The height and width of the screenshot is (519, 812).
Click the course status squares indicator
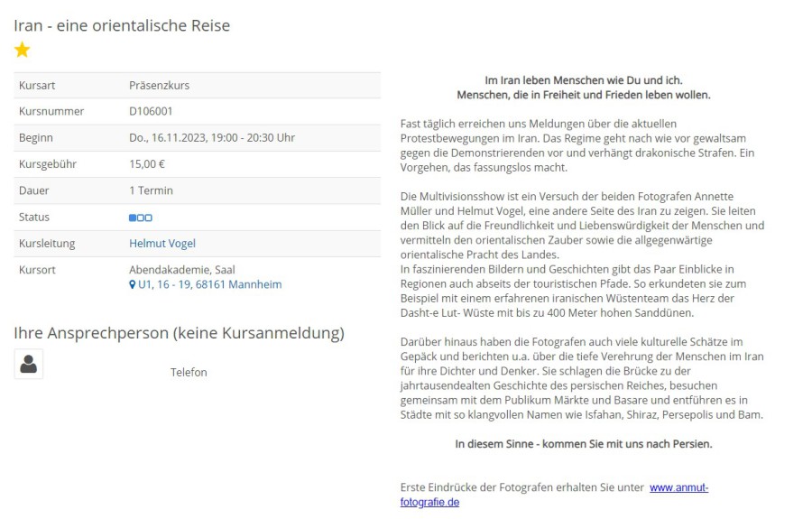141,218
